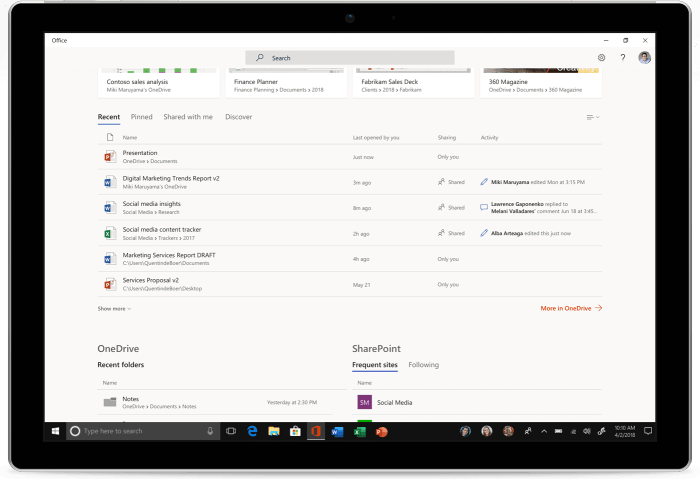
Task: Select the Following tab under SharePoint
Action: (x=424, y=365)
